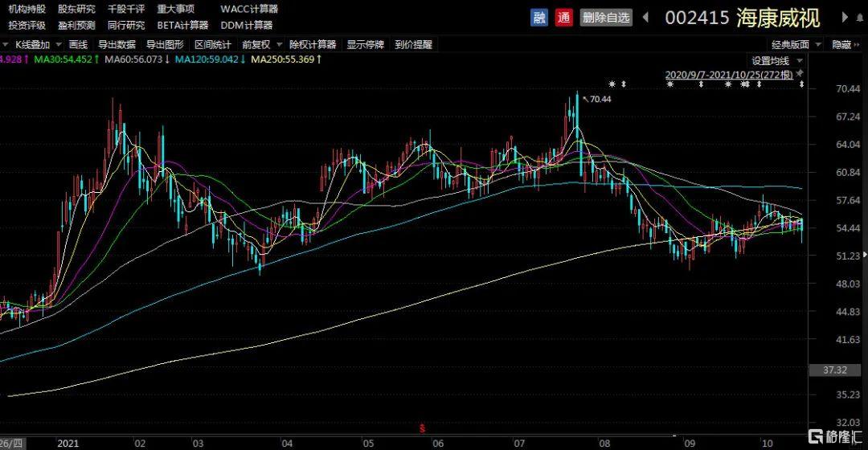Open the WACC计算器 tool
The height and width of the screenshot is (450, 868).
(x=249, y=9)
